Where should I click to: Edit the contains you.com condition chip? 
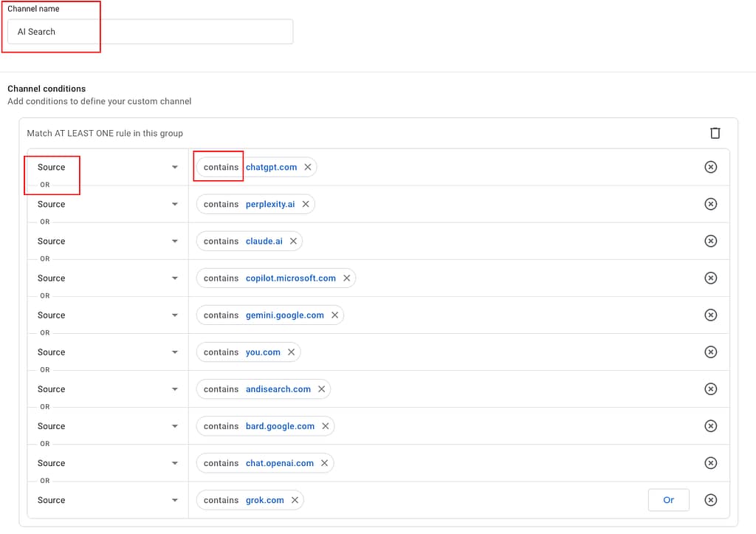(x=248, y=352)
